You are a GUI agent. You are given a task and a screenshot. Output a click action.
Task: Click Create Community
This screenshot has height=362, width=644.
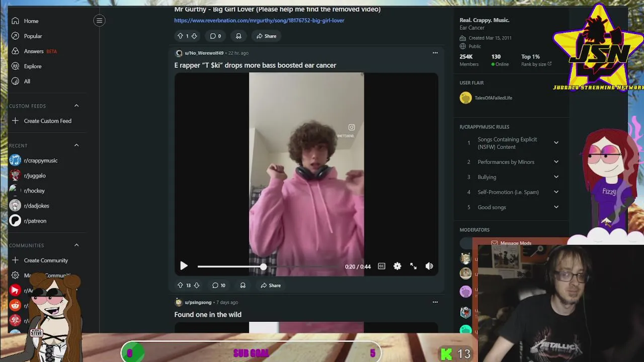[x=47, y=260]
